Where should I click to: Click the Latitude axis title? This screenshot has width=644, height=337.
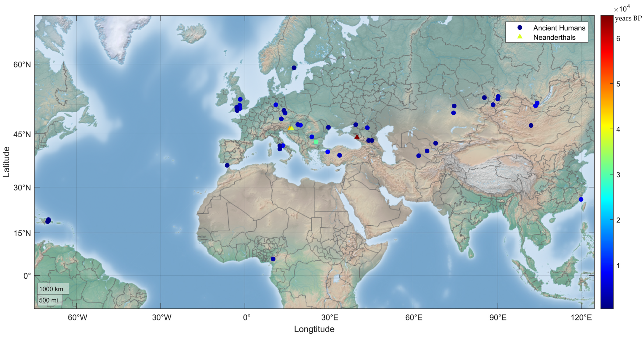pos(6,162)
